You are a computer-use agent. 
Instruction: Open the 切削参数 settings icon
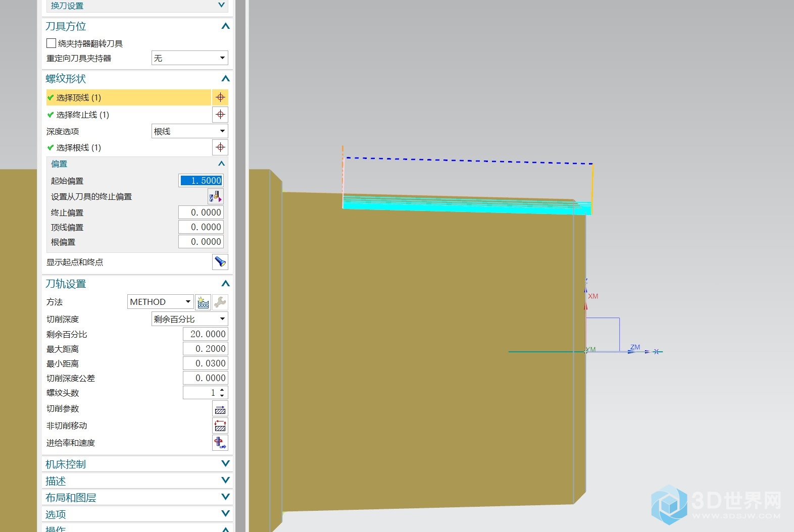coord(220,409)
